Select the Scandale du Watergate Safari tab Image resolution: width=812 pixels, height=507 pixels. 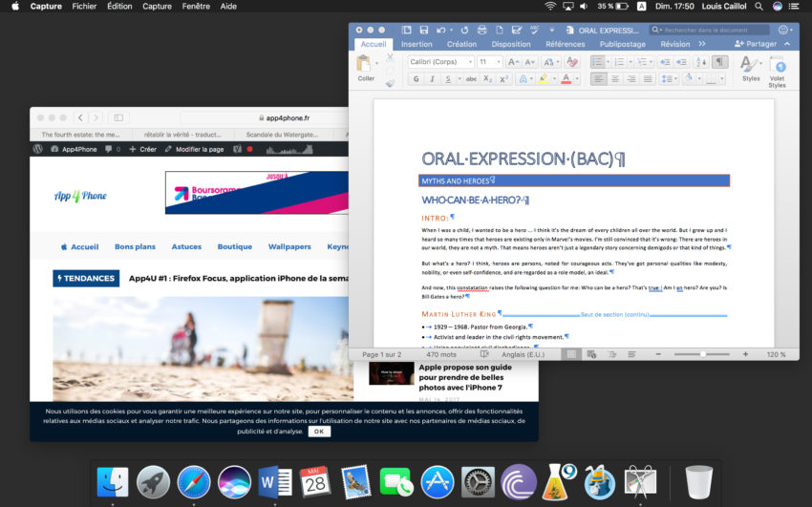(282, 135)
